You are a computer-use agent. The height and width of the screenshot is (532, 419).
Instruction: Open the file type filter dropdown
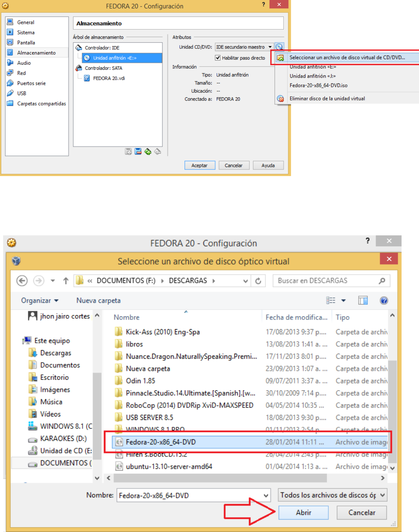[333, 495]
